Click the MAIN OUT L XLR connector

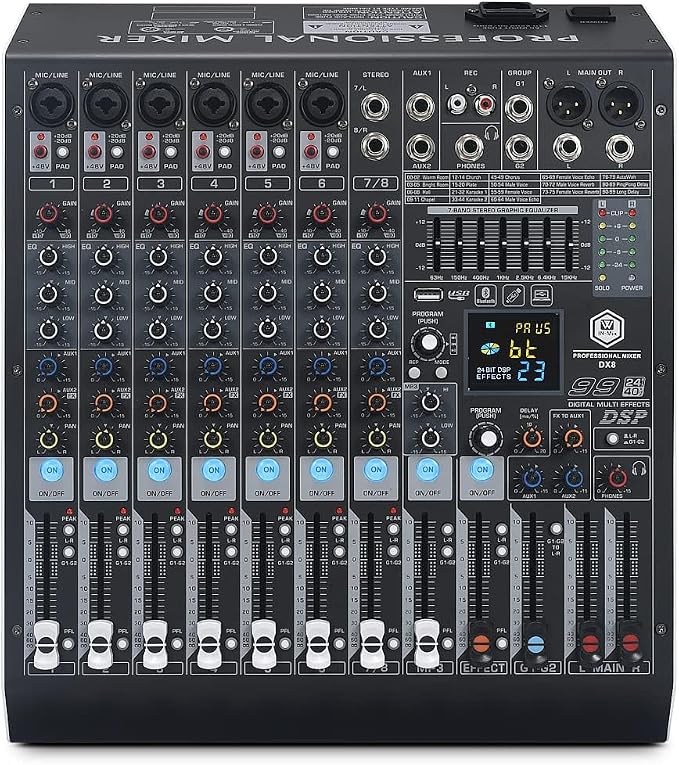pos(568,103)
